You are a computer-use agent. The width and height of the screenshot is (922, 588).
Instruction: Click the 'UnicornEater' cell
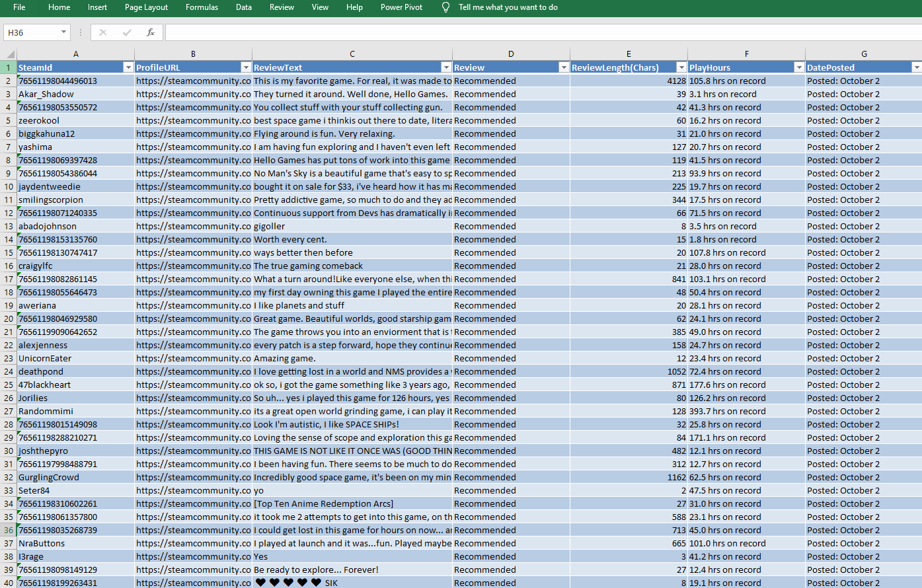(76, 358)
